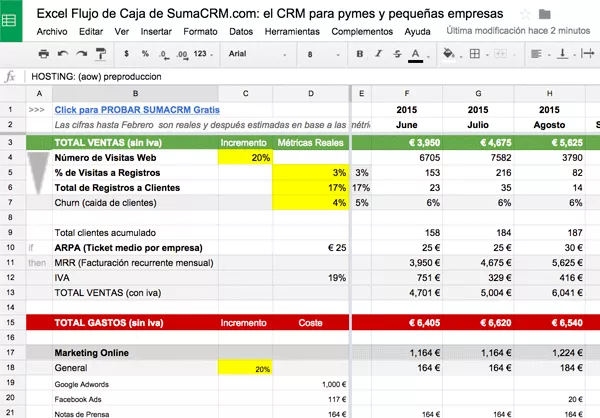Select the € 3,950 June total cell

(407, 142)
